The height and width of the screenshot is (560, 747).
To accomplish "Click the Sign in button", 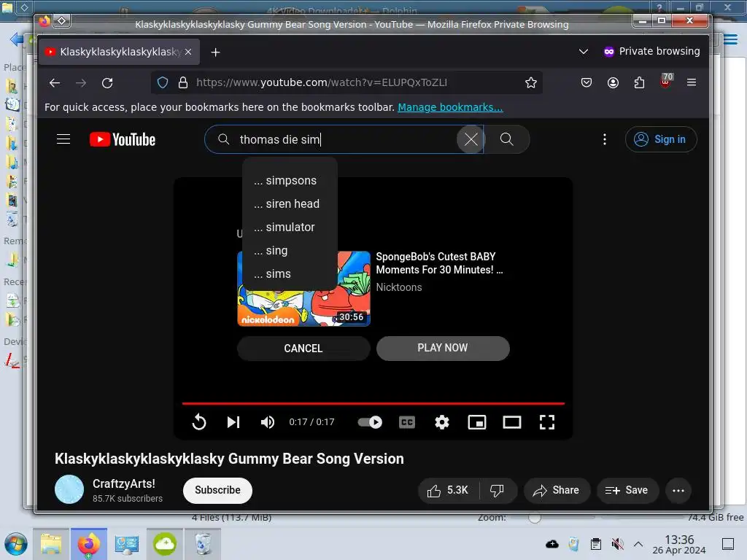I will point(661,139).
